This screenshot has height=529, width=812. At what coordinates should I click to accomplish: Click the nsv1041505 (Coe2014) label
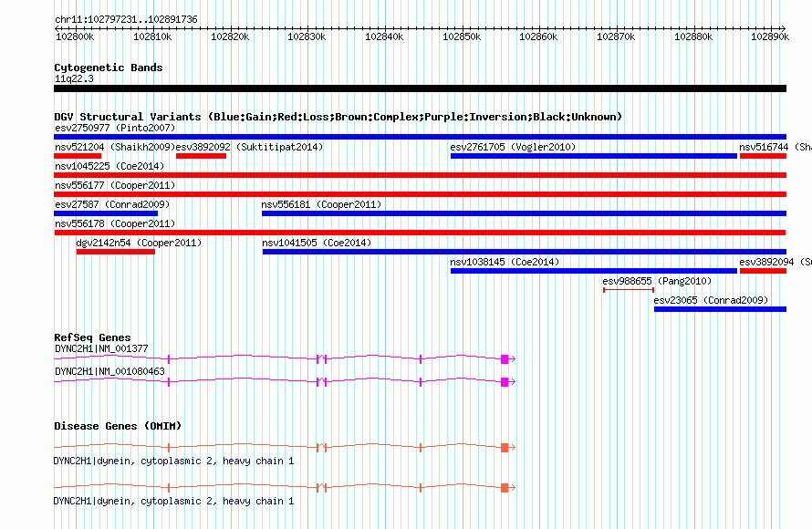coord(317,243)
